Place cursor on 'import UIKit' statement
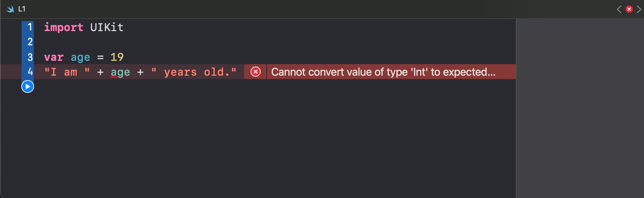 84,27
